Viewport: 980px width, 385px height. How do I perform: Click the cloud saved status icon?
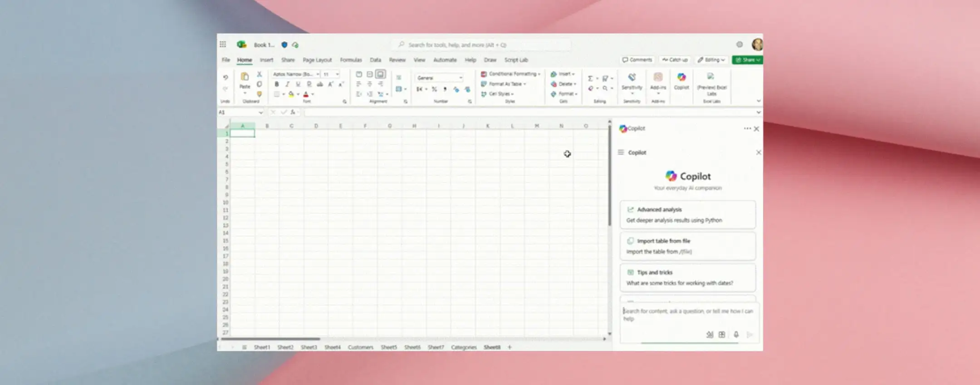pos(295,45)
